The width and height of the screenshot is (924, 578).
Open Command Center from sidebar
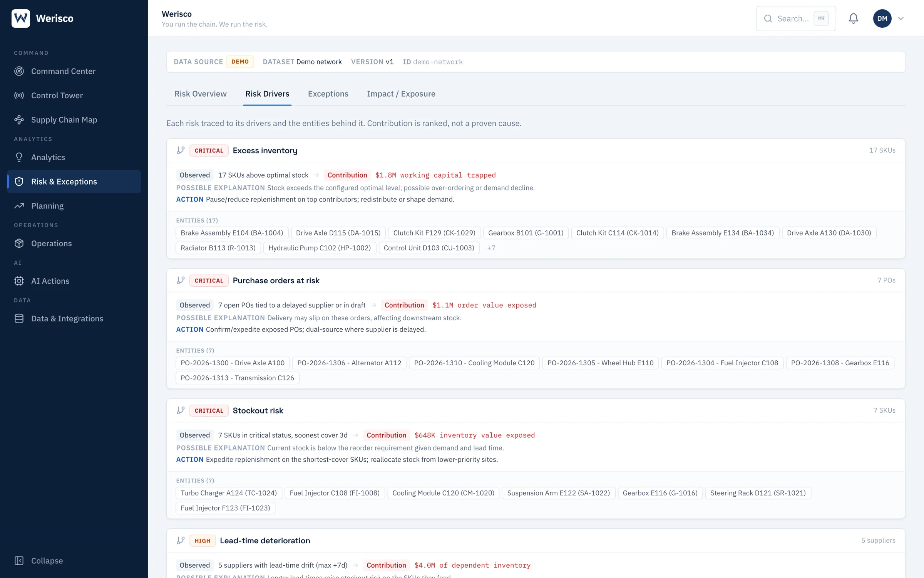click(74, 71)
